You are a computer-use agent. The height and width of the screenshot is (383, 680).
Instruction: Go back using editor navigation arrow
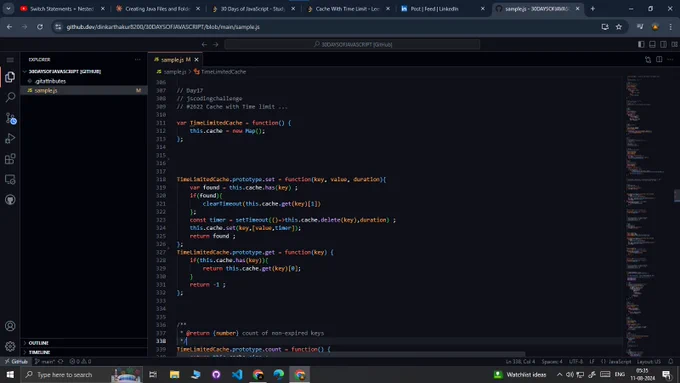(x=204, y=44)
